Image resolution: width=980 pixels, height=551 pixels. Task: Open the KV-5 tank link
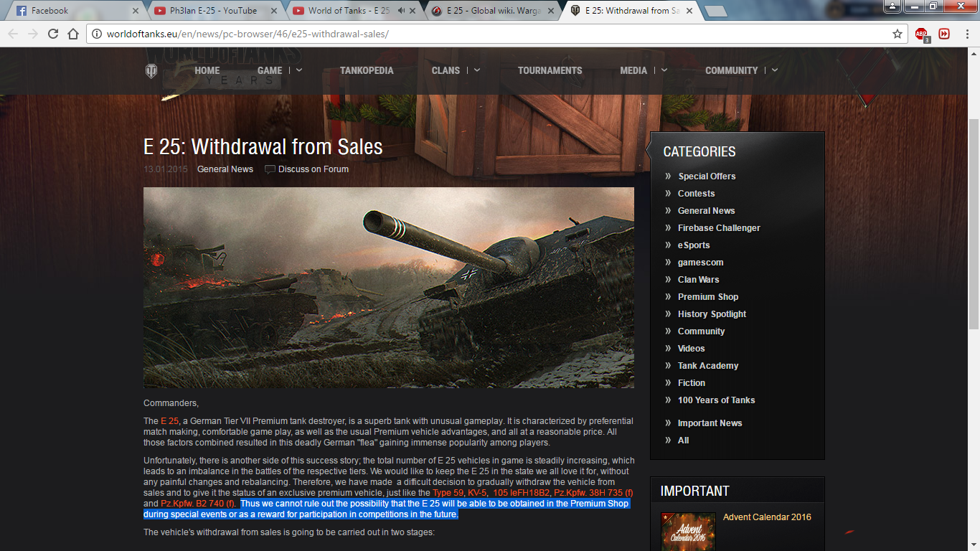pos(477,493)
